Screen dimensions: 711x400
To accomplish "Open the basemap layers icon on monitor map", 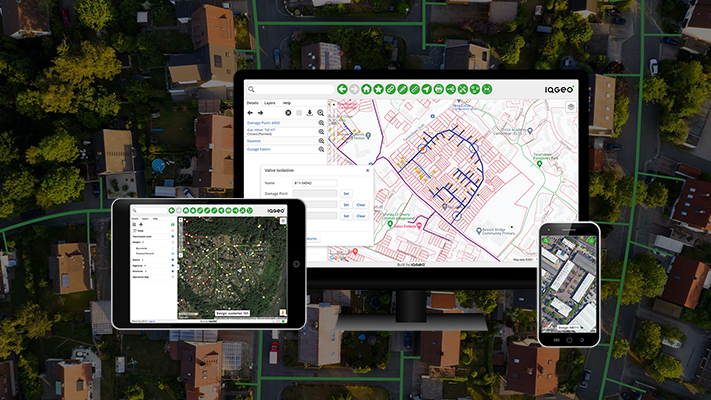I will tap(571, 107).
